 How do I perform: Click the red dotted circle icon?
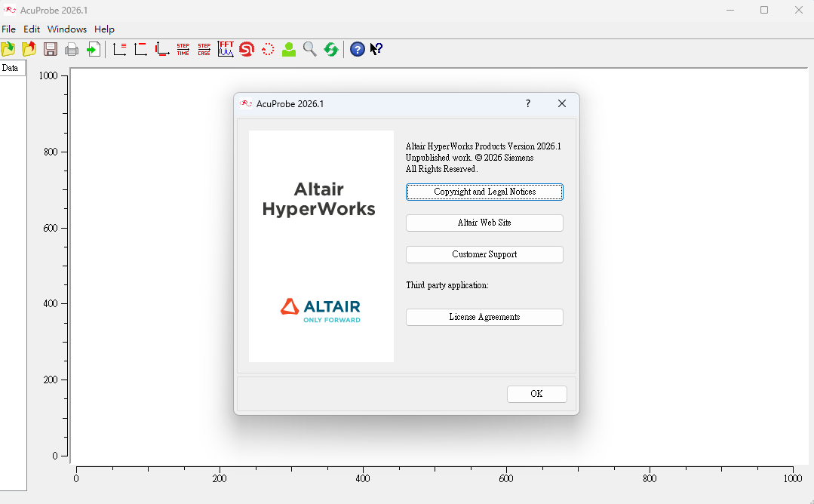tap(268, 49)
